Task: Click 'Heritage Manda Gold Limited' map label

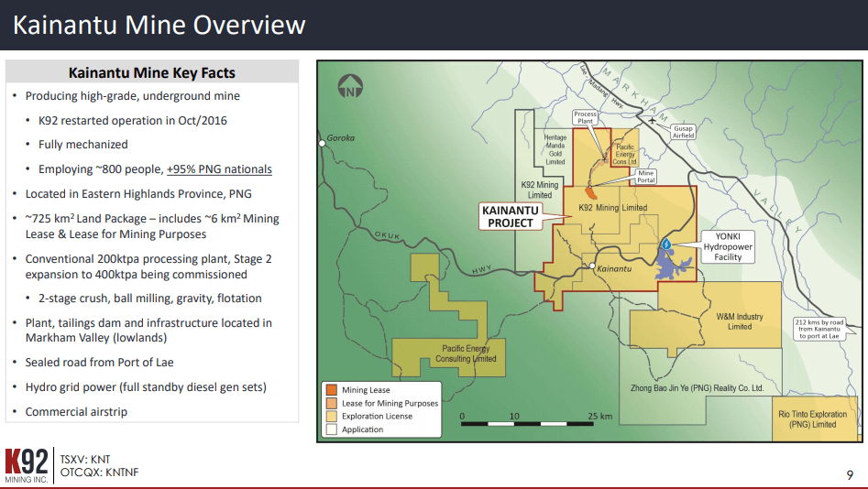Action: point(555,149)
